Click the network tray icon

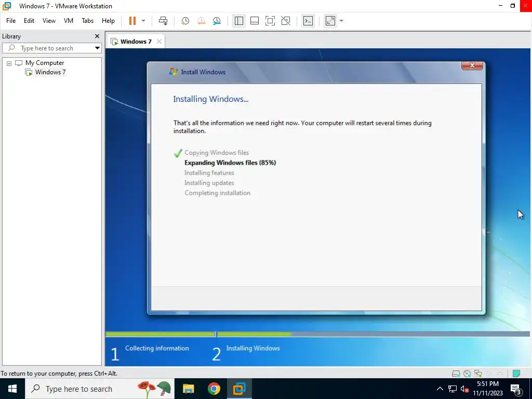tap(453, 389)
